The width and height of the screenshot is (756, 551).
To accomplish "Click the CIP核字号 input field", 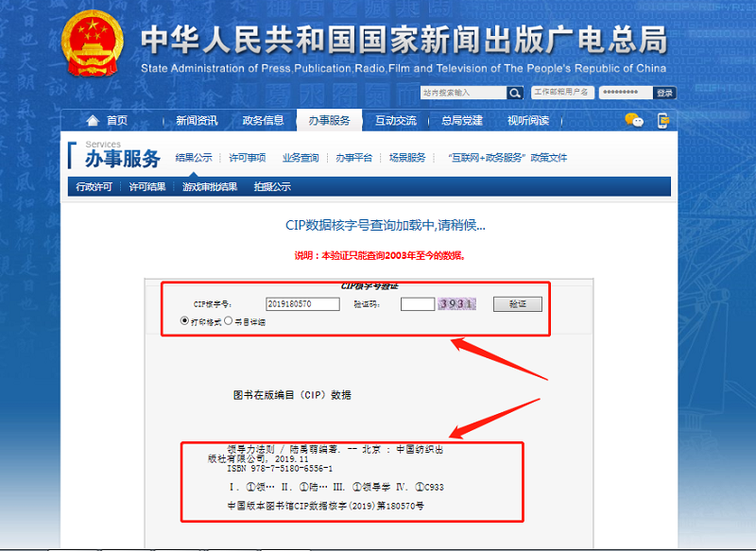I will 302,304.
